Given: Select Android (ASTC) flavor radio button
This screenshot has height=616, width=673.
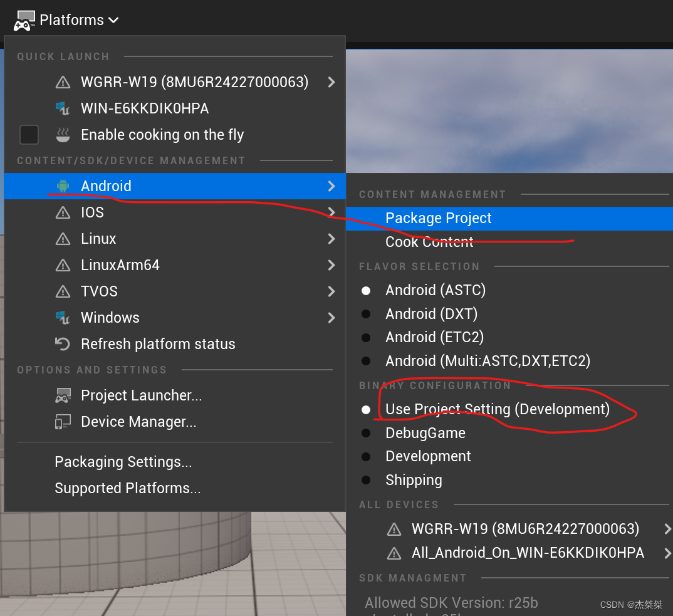Looking at the screenshot, I should coord(366,291).
